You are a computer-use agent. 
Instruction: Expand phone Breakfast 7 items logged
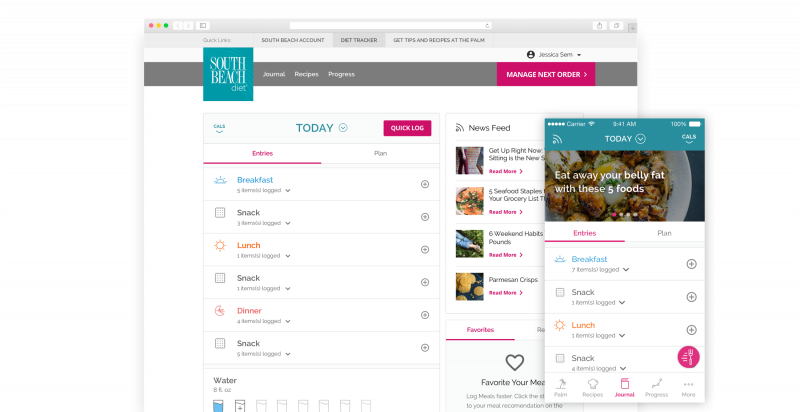pyautogui.click(x=626, y=270)
